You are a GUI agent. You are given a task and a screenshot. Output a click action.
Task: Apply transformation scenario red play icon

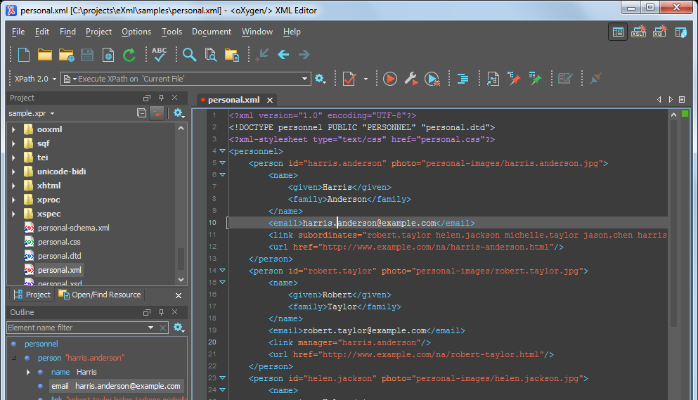390,79
